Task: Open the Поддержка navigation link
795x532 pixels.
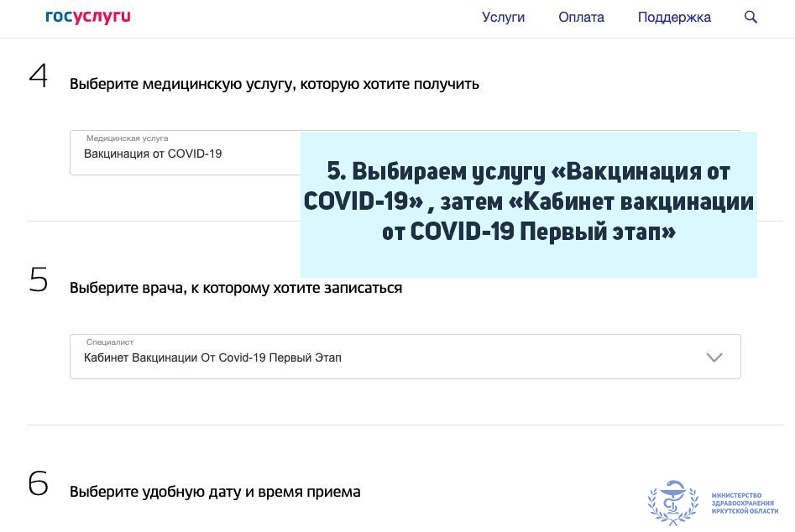Action: click(673, 17)
